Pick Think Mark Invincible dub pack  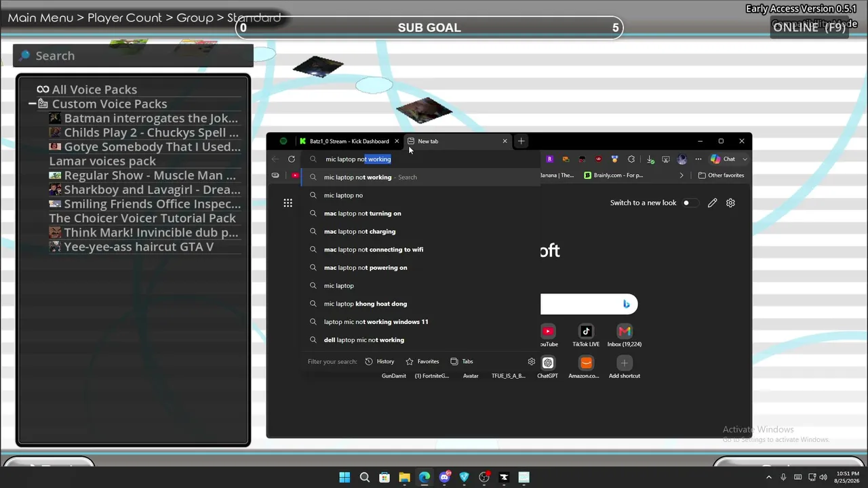(x=144, y=232)
